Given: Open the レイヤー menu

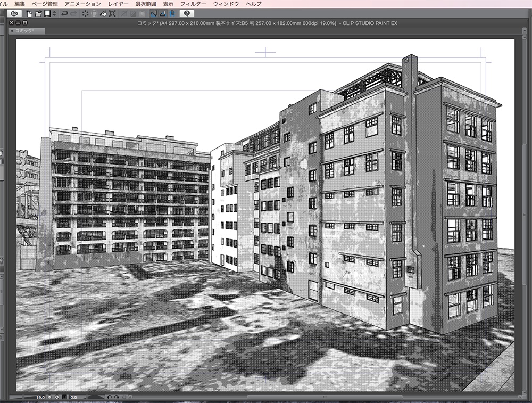Looking at the screenshot, I should pyautogui.click(x=118, y=4).
